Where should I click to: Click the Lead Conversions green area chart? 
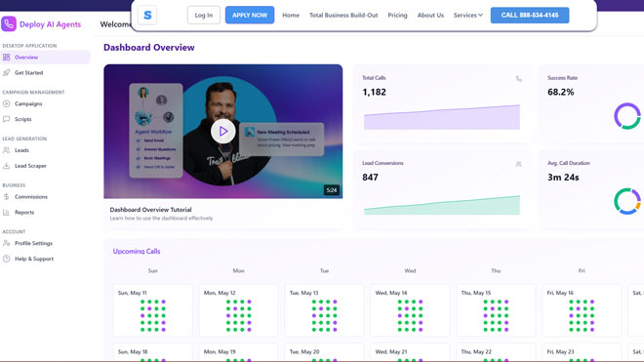[442, 205]
